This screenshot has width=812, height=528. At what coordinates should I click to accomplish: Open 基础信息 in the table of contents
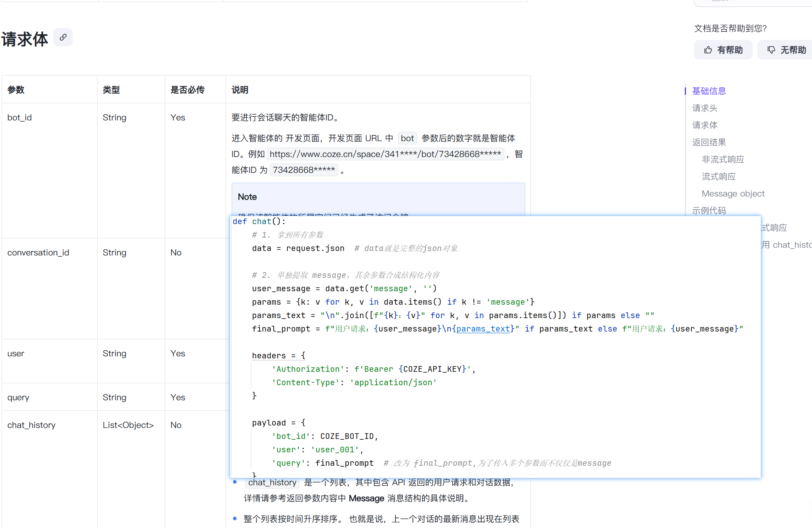pos(709,91)
